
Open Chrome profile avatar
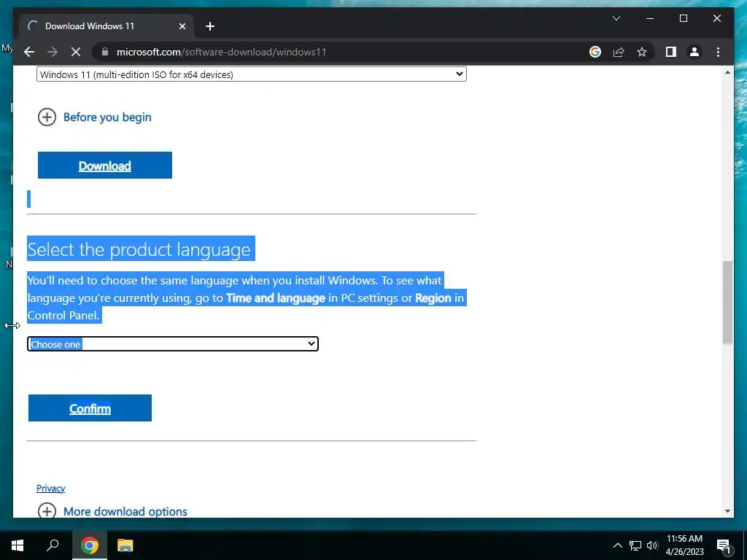click(x=694, y=52)
